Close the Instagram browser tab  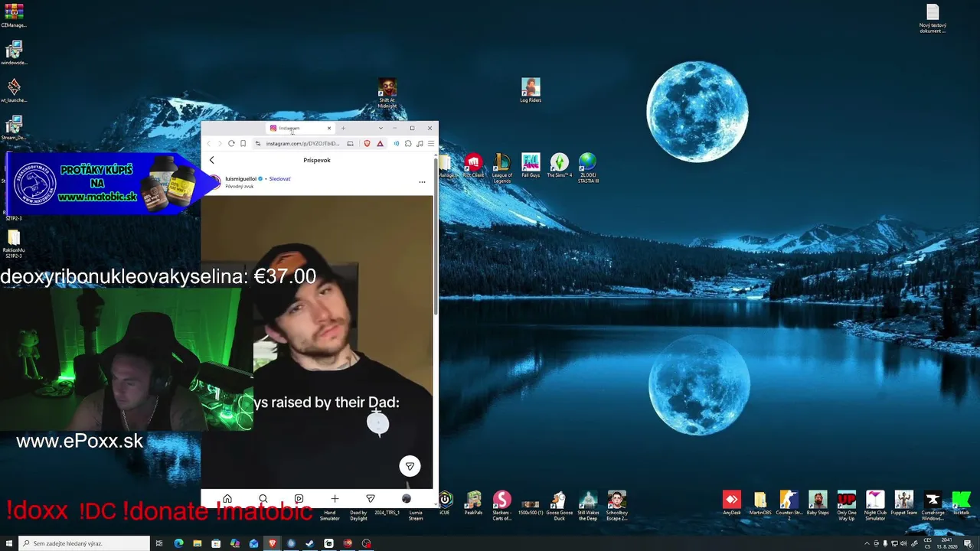pos(329,128)
